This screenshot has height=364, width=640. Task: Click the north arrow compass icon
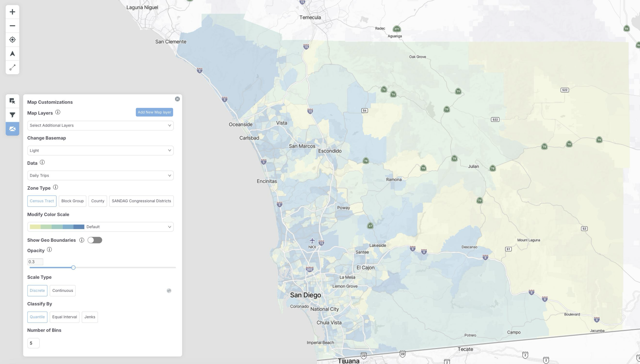(12, 54)
